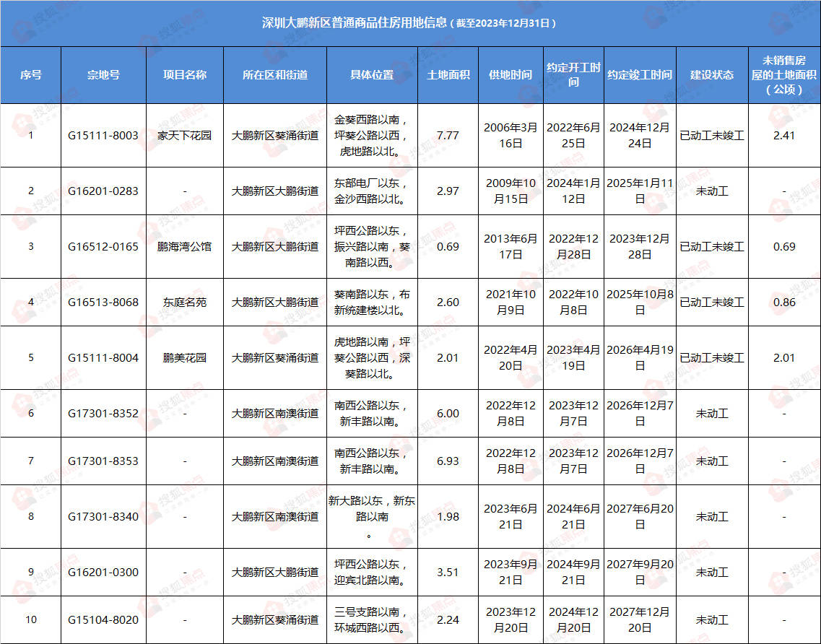Click land area value 1.98

click(448, 517)
